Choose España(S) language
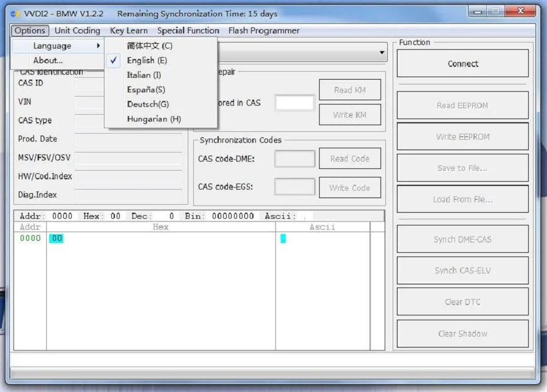 (x=161, y=89)
